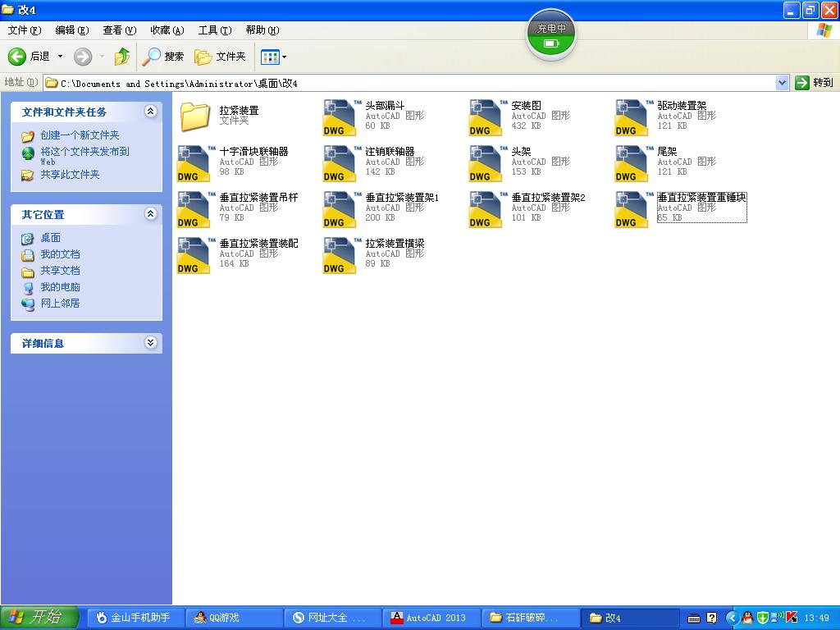Collapse the 文件和文件夹任务 panel
840x630 pixels.
(151, 112)
